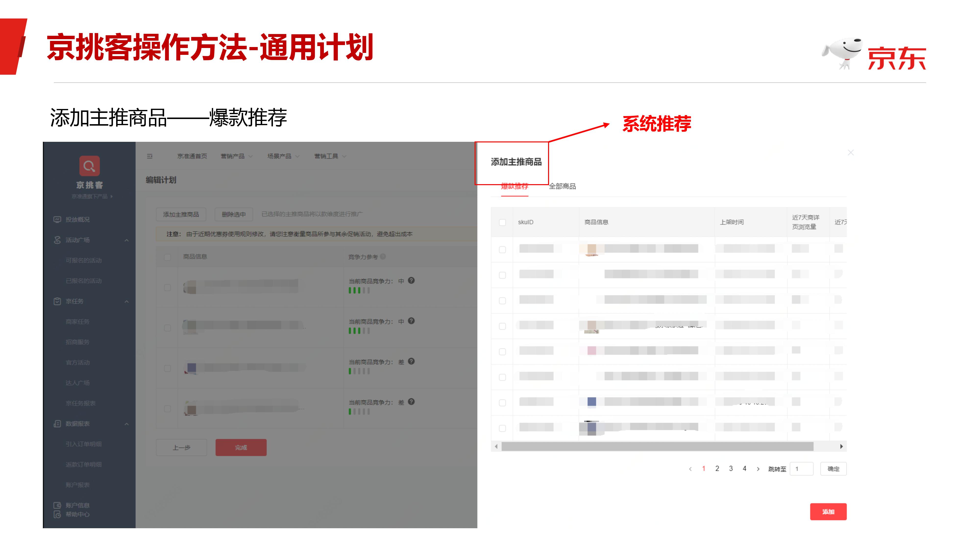Click the 跳转至 page number input field

(802, 469)
